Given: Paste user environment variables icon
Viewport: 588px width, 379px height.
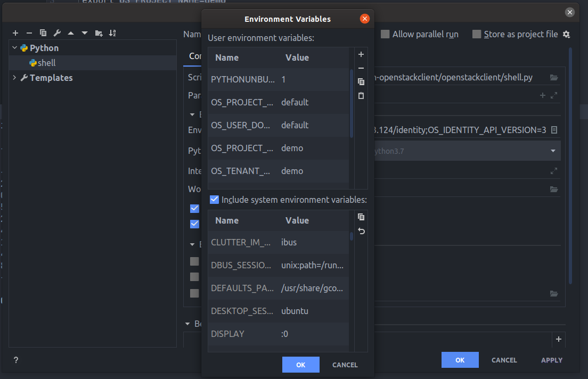Looking at the screenshot, I should pyautogui.click(x=361, y=96).
